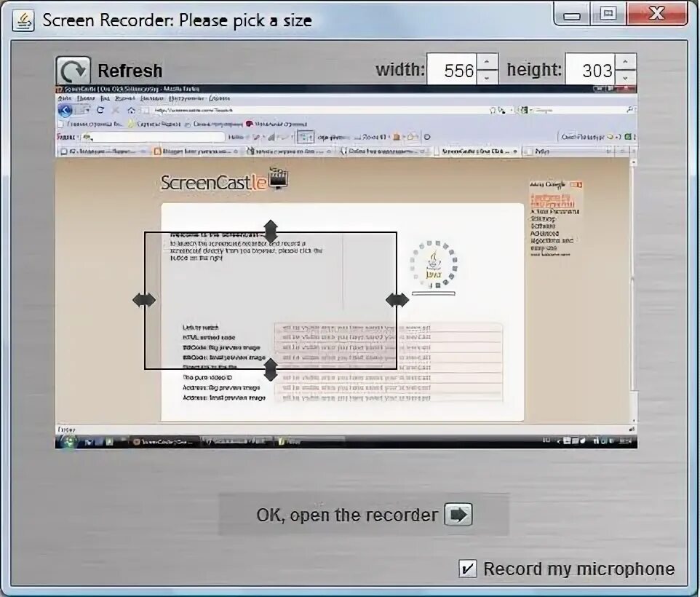Click inside the width value field
Image resolution: width=700 pixels, height=597 pixels.
[452, 69]
